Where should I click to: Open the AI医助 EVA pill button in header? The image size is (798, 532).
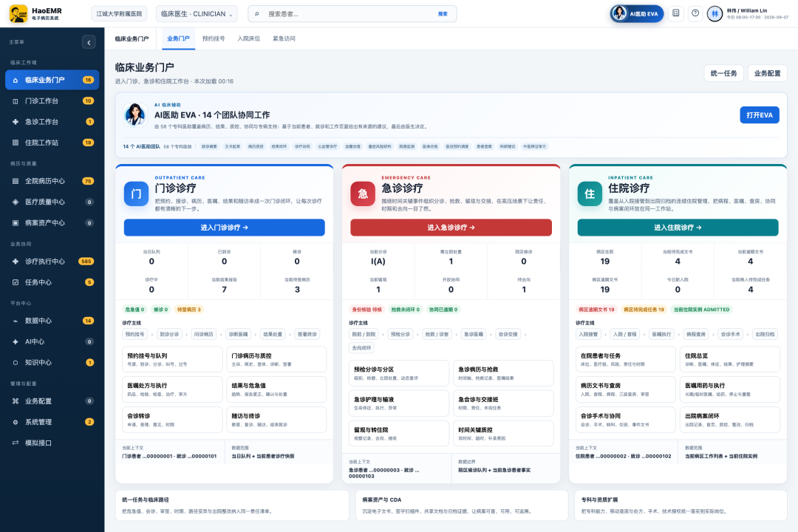coord(637,14)
